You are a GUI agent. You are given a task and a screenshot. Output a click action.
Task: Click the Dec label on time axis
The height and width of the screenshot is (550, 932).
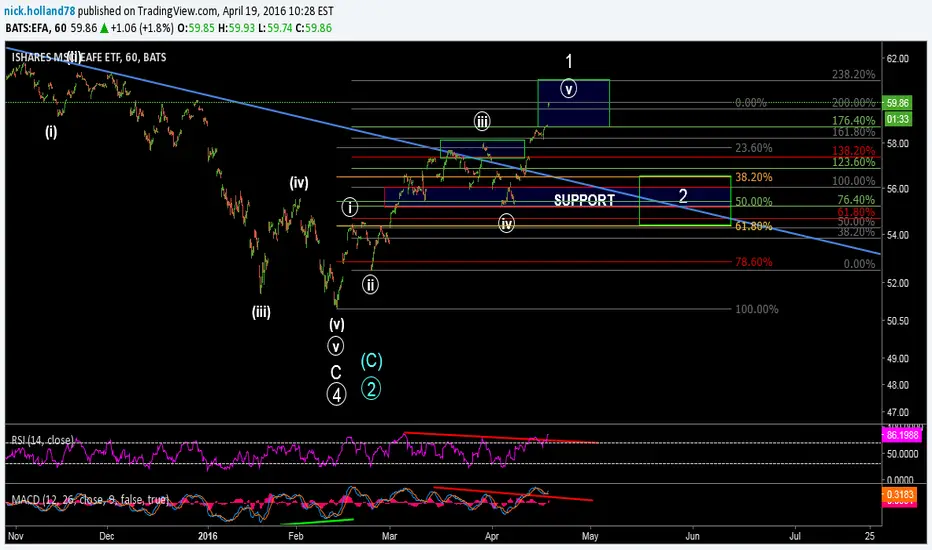point(107,536)
